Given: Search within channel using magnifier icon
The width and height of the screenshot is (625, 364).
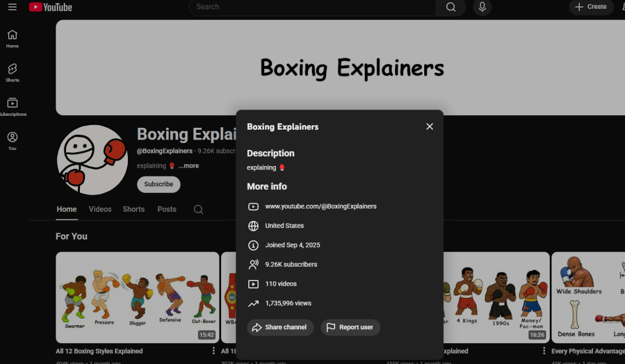Looking at the screenshot, I should [x=198, y=209].
